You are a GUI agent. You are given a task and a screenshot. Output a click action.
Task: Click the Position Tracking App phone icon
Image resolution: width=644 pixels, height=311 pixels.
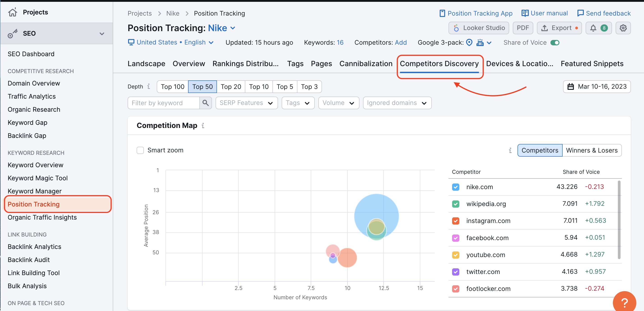(442, 13)
